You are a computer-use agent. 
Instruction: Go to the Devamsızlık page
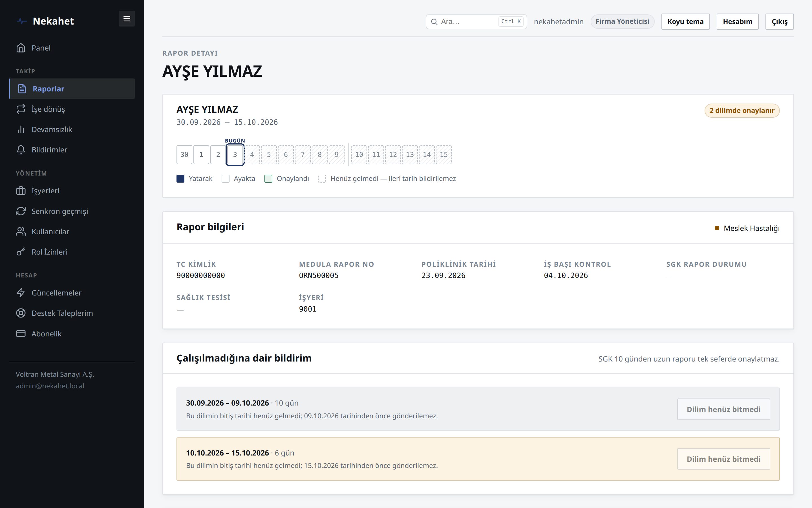72,129
